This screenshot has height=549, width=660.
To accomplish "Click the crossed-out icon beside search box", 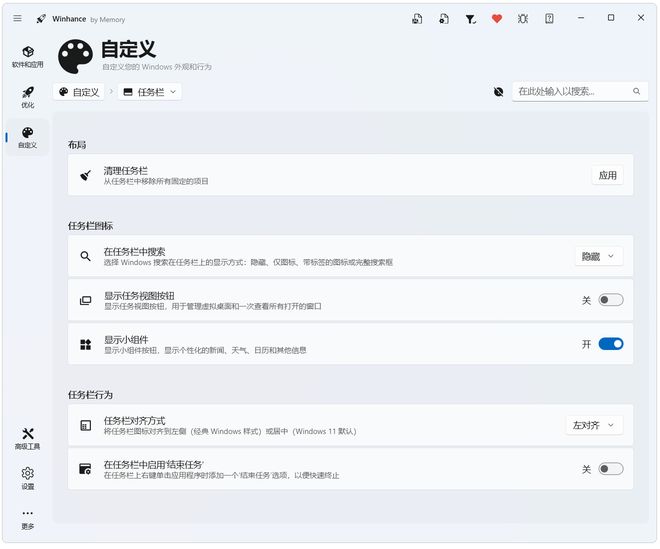I will pos(498,91).
